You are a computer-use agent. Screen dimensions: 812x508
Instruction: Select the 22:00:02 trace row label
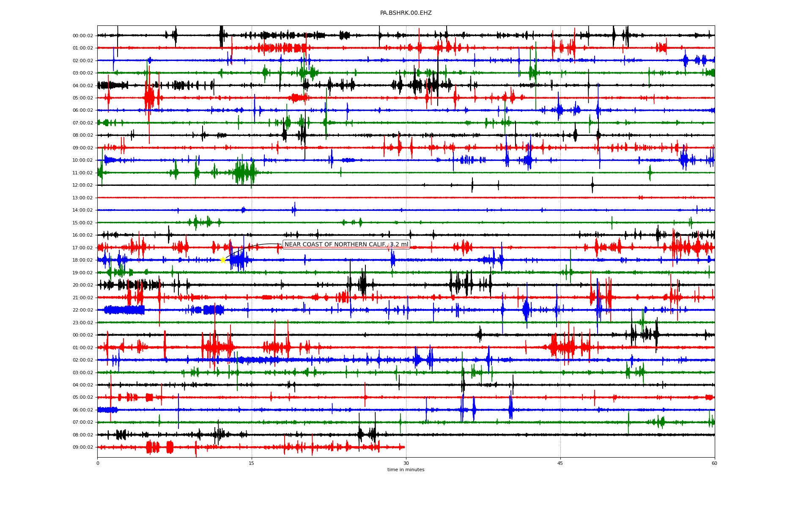(x=83, y=310)
